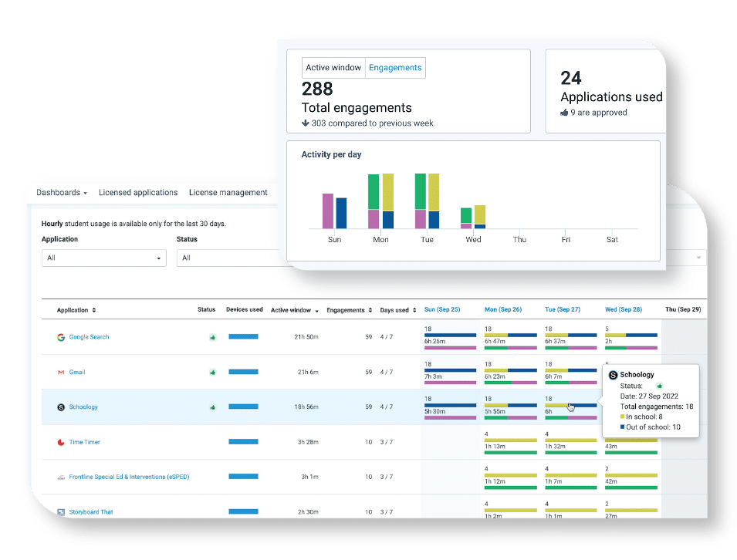This screenshot has width=737, height=560.
Task: Click thumbs-up status icon in Schoology tooltip
Action: [x=660, y=386]
